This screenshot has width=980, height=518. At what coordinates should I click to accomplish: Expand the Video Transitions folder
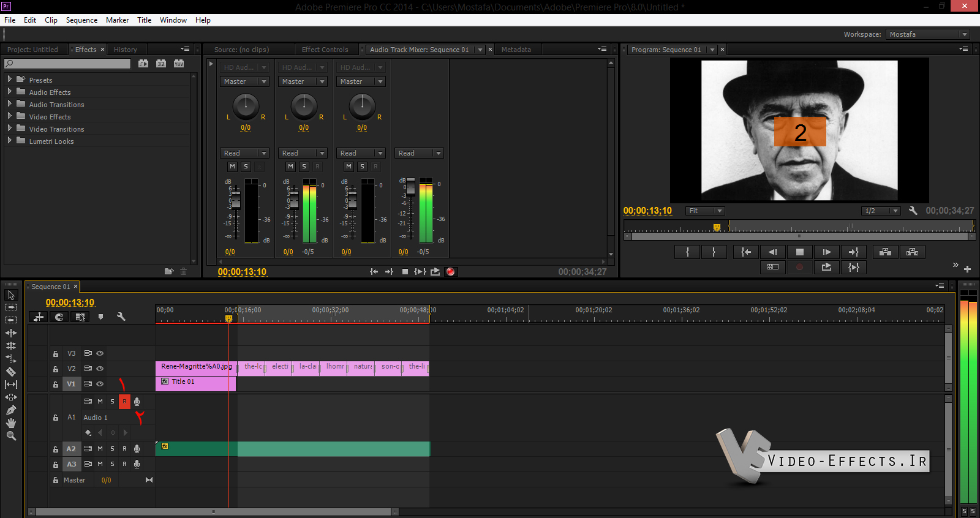point(9,128)
